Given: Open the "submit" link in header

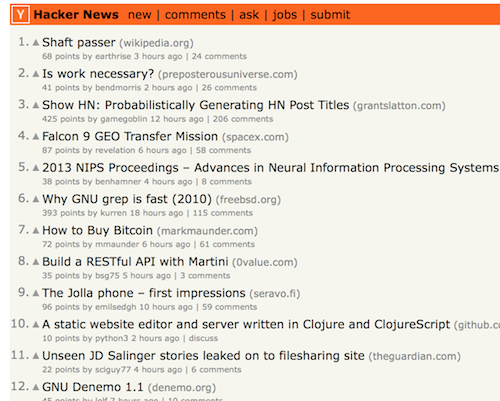Looking at the screenshot, I should tap(330, 15).
